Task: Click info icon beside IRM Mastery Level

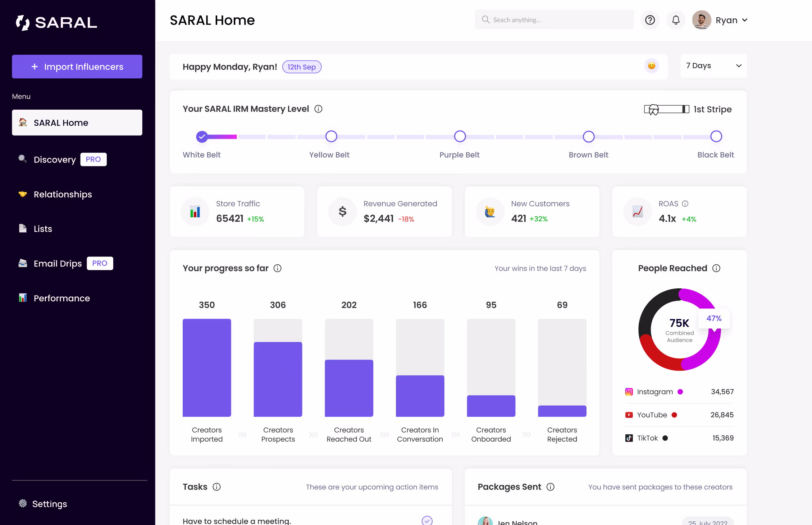Action: point(318,109)
